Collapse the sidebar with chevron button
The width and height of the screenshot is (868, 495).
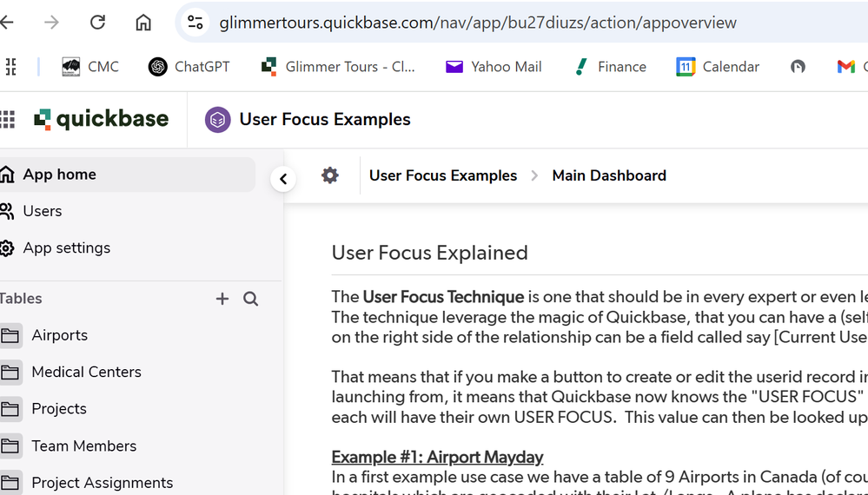283,179
